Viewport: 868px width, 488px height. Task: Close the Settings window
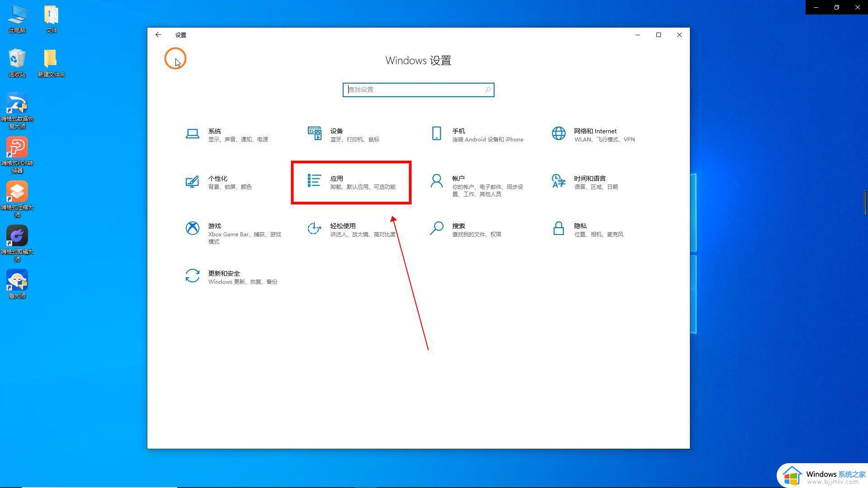pos(679,35)
